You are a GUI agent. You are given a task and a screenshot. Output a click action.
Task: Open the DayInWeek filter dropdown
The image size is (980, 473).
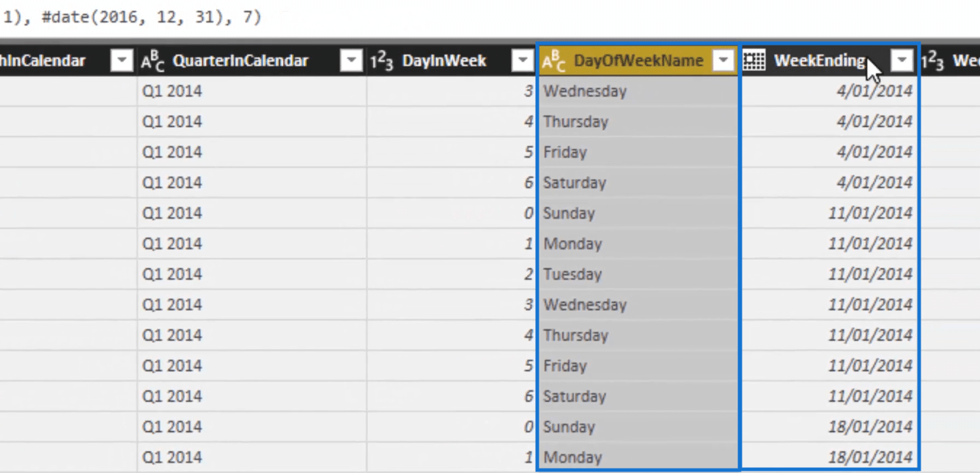[523, 61]
